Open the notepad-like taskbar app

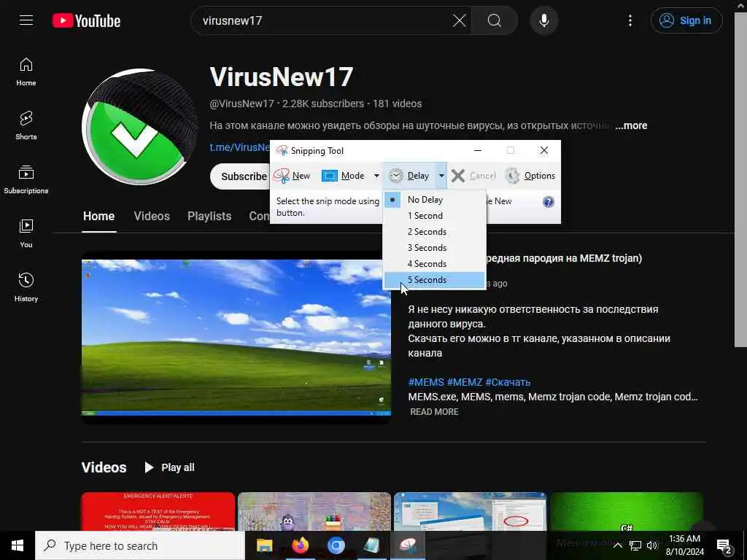coord(371,545)
